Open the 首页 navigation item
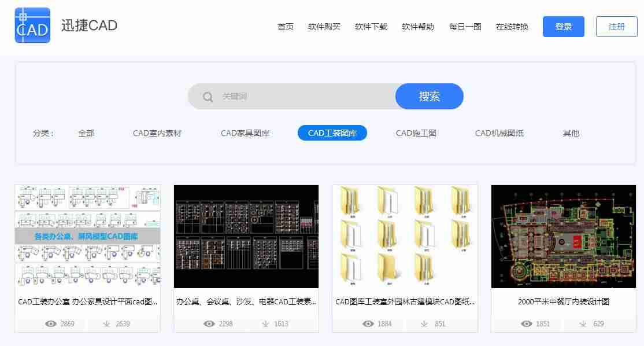Viewport: 644px width, 346px height. (286, 27)
